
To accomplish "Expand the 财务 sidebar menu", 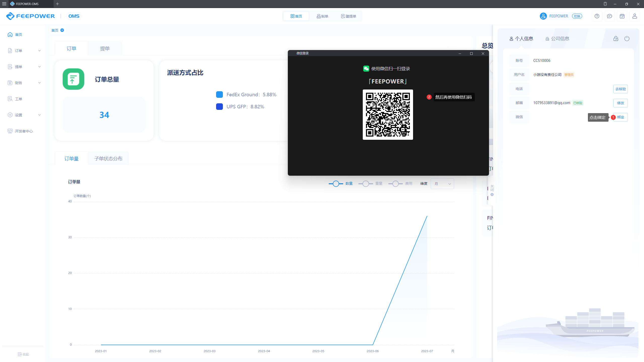I will (23, 83).
